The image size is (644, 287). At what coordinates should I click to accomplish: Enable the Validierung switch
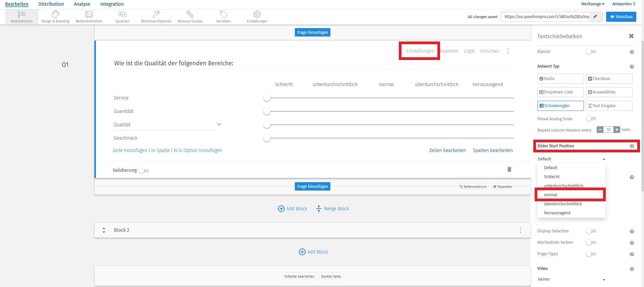click(144, 170)
